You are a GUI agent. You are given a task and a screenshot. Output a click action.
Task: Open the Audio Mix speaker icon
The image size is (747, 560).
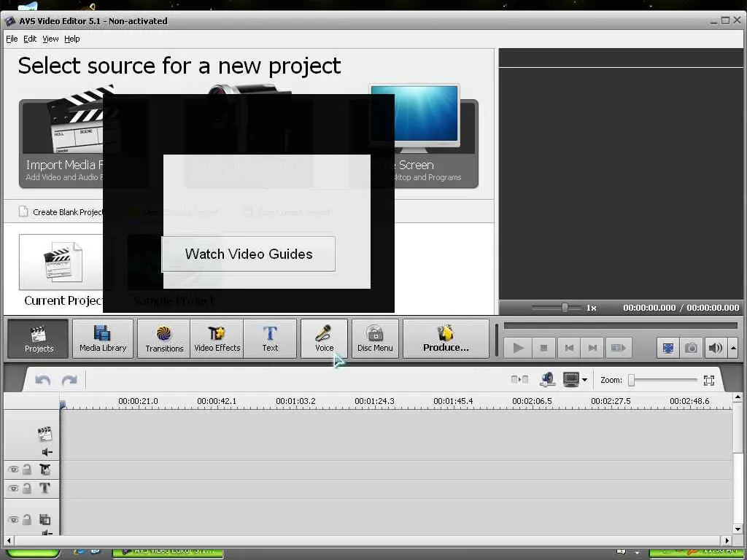548,379
